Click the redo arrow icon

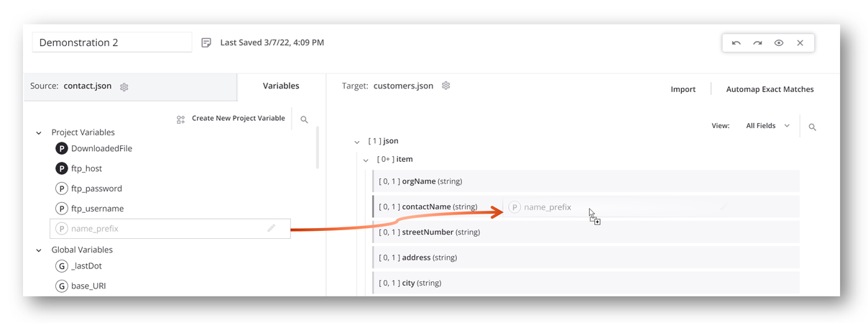pyautogui.click(x=757, y=43)
